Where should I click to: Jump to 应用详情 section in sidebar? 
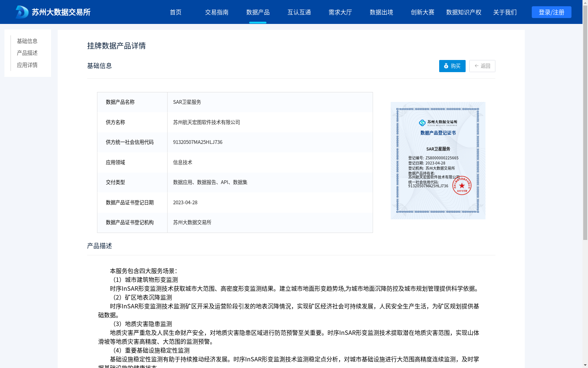pyautogui.click(x=27, y=65)
